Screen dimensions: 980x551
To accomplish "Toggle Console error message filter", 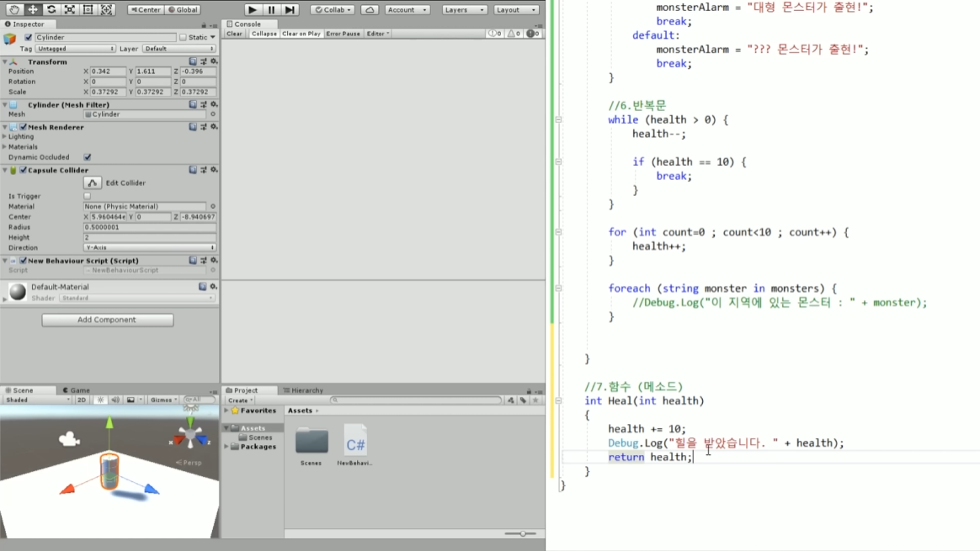I will coord(532,34).
